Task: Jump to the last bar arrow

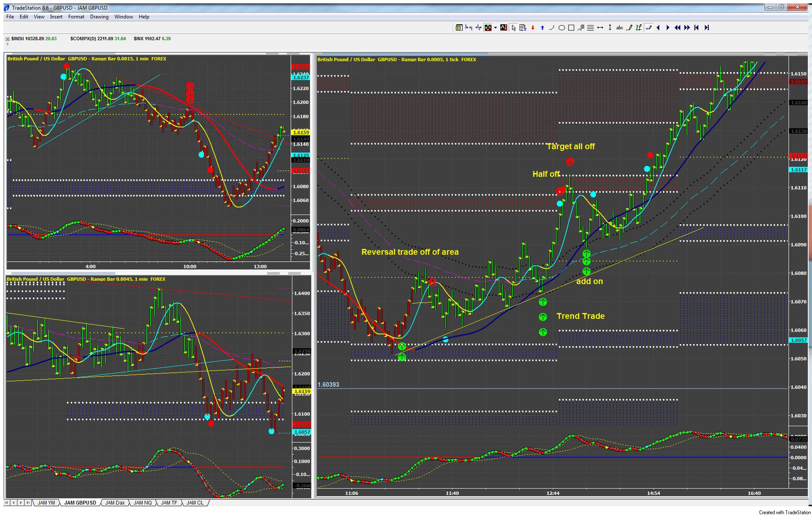Action: [x=707, y=28]
